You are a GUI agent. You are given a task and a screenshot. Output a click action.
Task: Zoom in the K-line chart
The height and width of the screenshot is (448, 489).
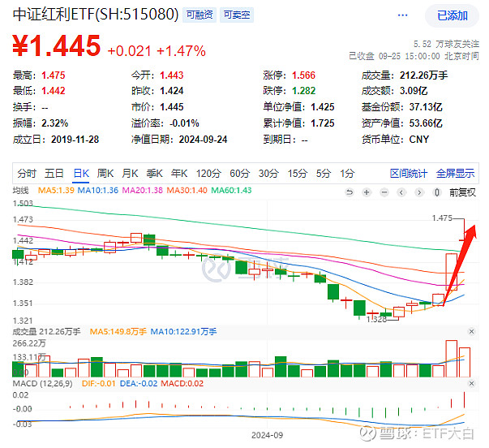tap(367, 192)
